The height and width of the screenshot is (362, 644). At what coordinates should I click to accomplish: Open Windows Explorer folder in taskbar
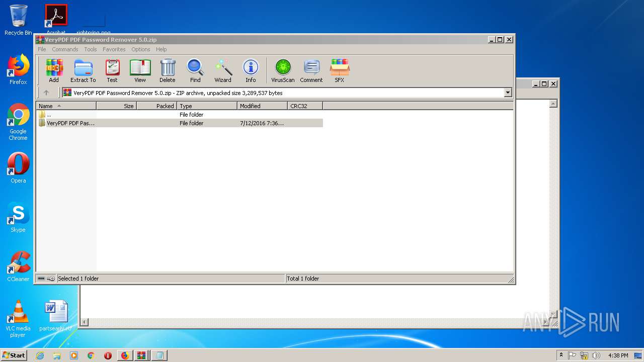(x=57, y=355)
